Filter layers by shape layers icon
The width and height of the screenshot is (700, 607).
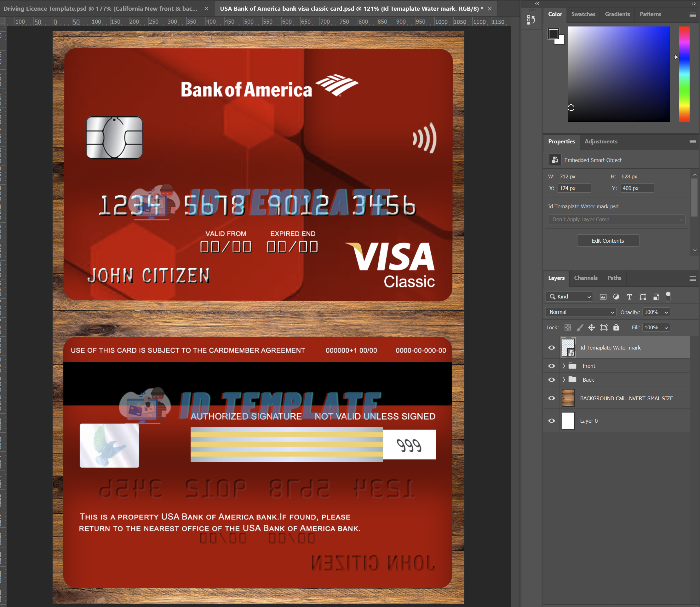click(642, 297)
